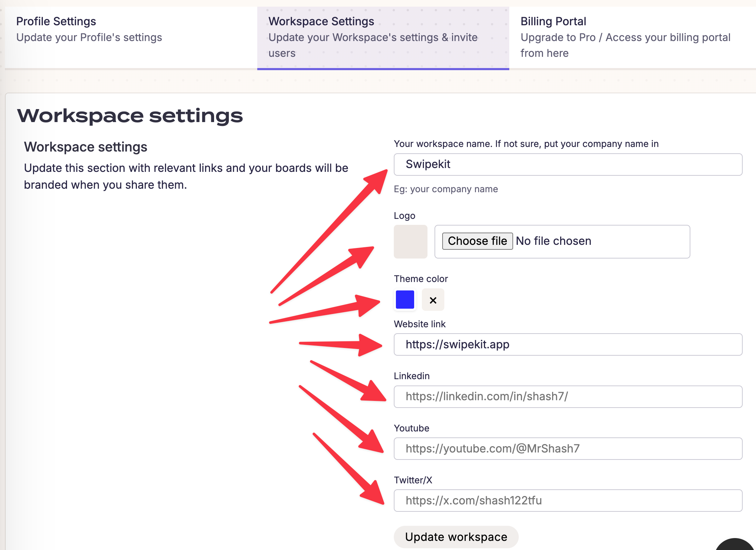756x550 pixels.
Task: Click the Youtube URL input box
Action: click(x=568, y=449)
